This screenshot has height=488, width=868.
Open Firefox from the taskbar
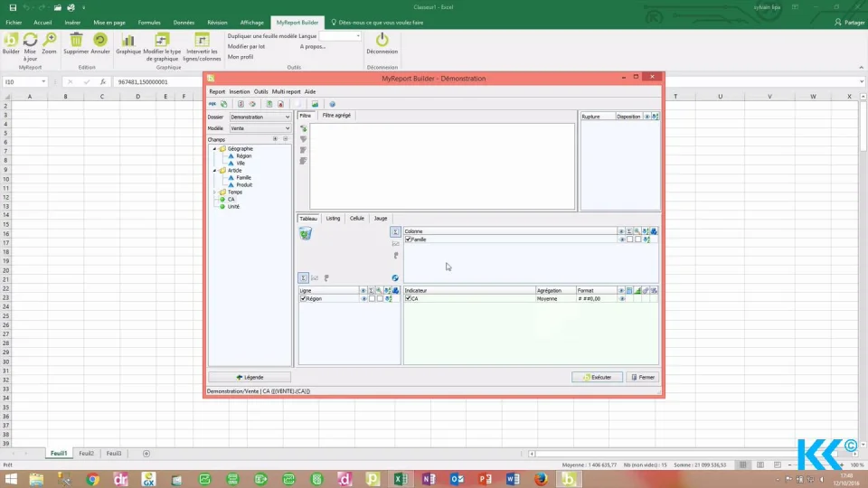click(541, 479)
